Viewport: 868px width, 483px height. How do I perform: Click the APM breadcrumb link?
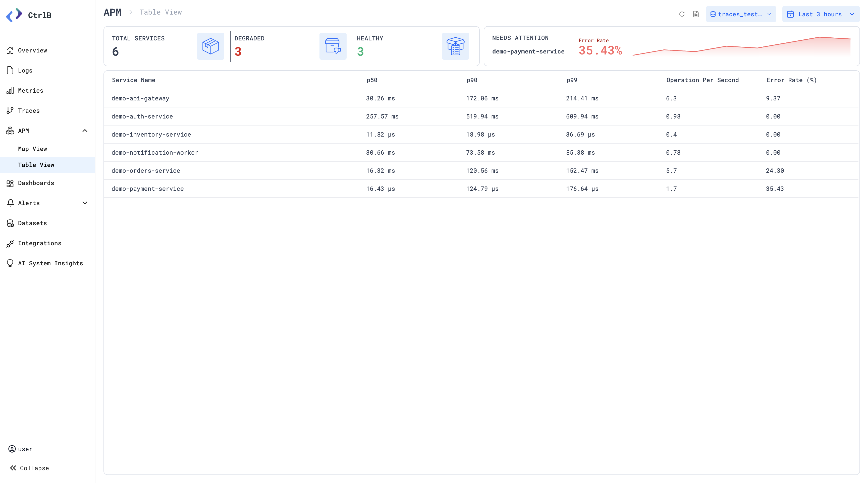112,13
